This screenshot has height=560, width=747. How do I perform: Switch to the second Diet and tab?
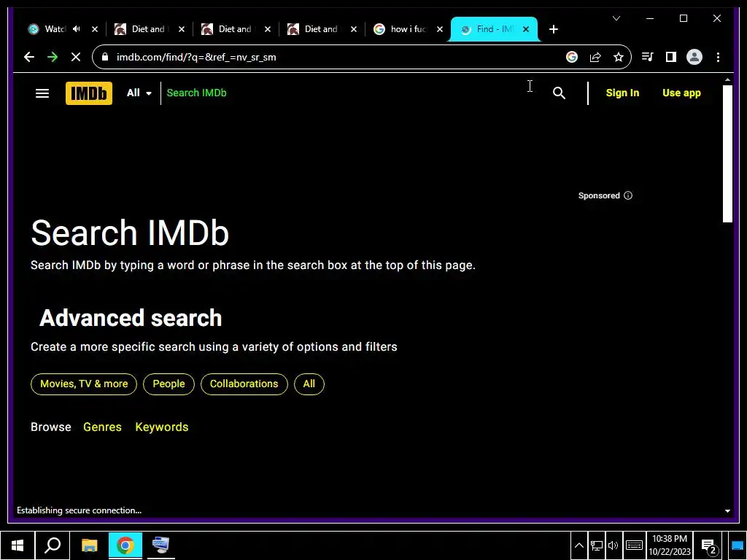pos(230,29)
